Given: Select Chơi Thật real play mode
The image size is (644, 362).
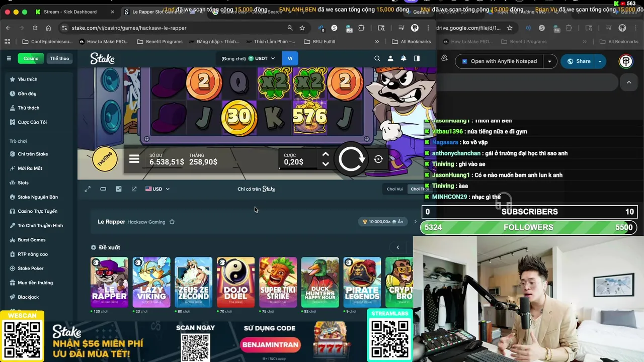Looking at the screenshot, I should click(x=420, y=189).
